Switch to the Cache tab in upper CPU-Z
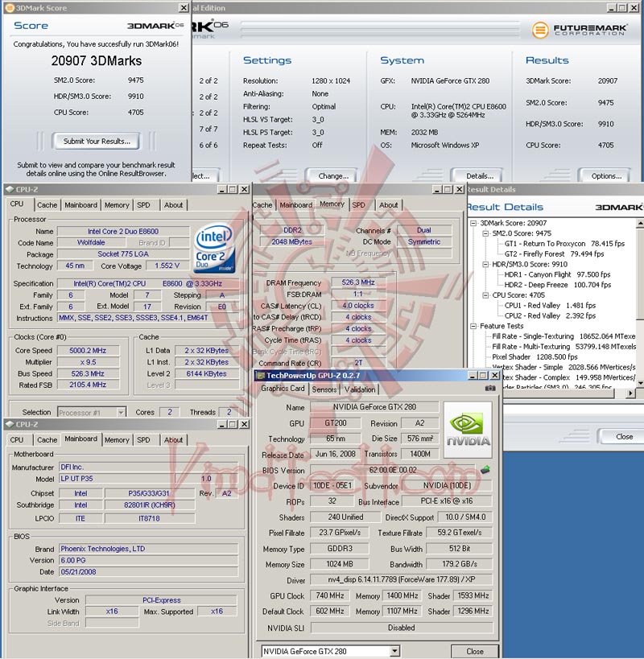This screenshot has width=644, height=659. click(47, 205)
